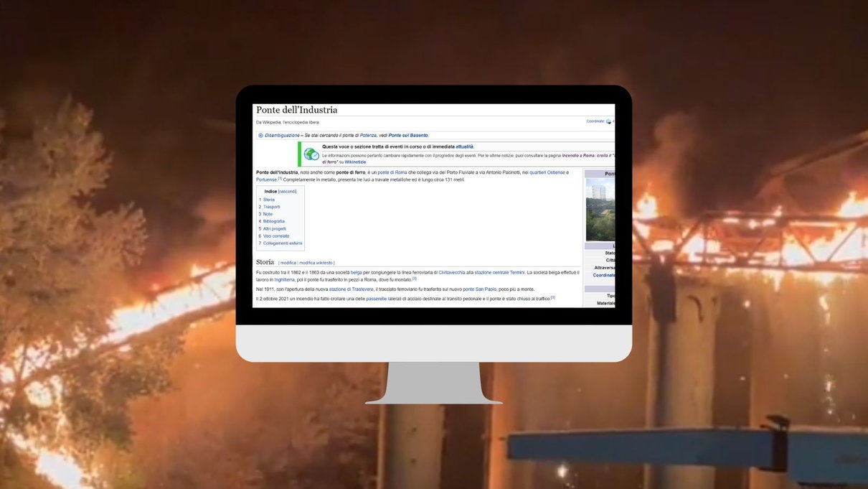Click the Coordinate label in the infobox
The image size is (868, 489).
(604, 275)
